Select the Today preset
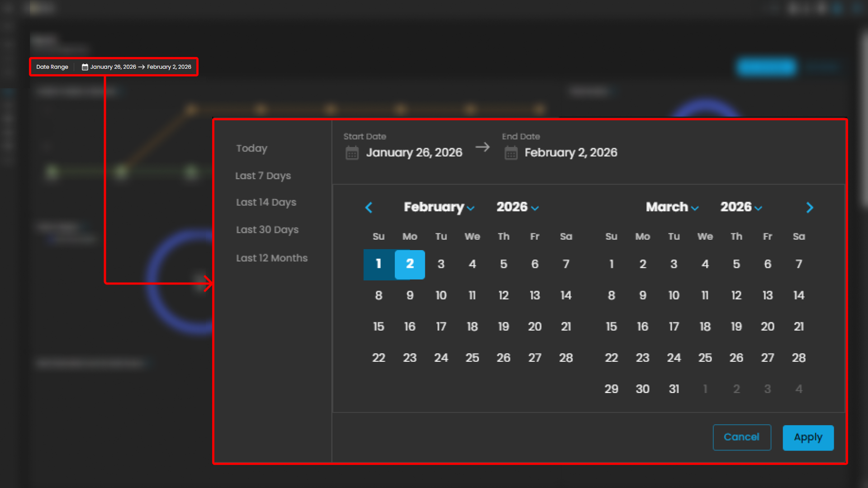The image size is (868, 488). click(251, 148)
